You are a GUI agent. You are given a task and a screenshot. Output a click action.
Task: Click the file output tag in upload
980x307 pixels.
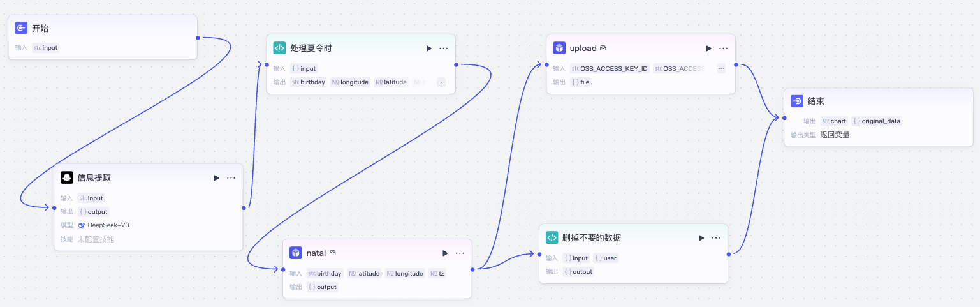(581, 82)
